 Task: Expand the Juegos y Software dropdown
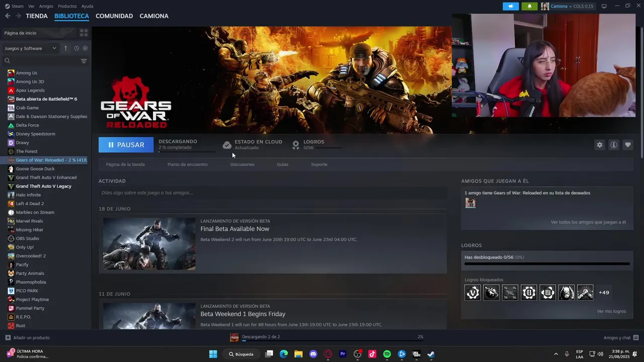click(30, 48)
